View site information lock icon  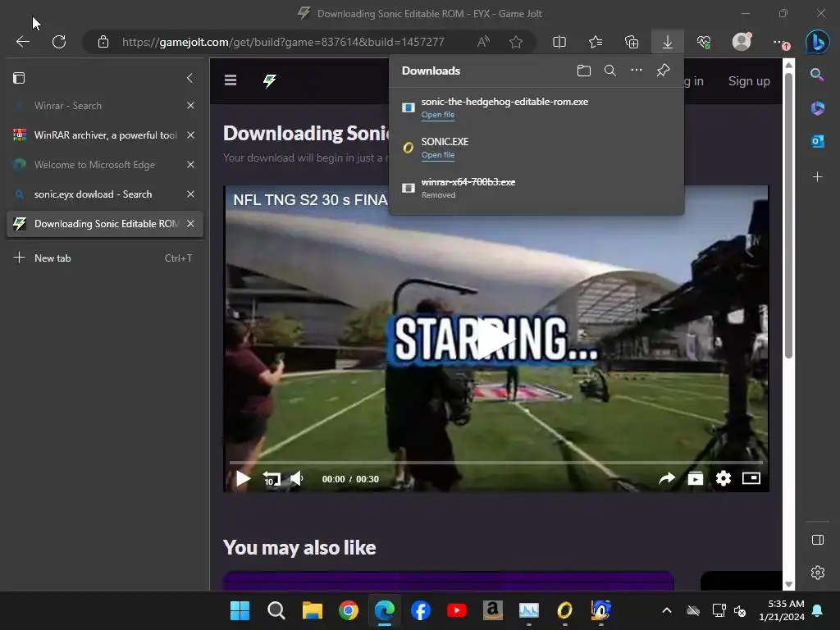[103, 42]
